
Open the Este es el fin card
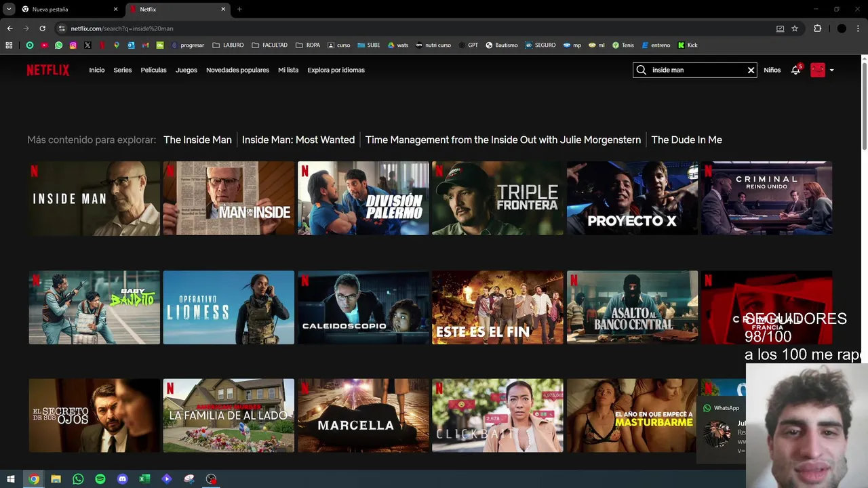pos(498,308)
